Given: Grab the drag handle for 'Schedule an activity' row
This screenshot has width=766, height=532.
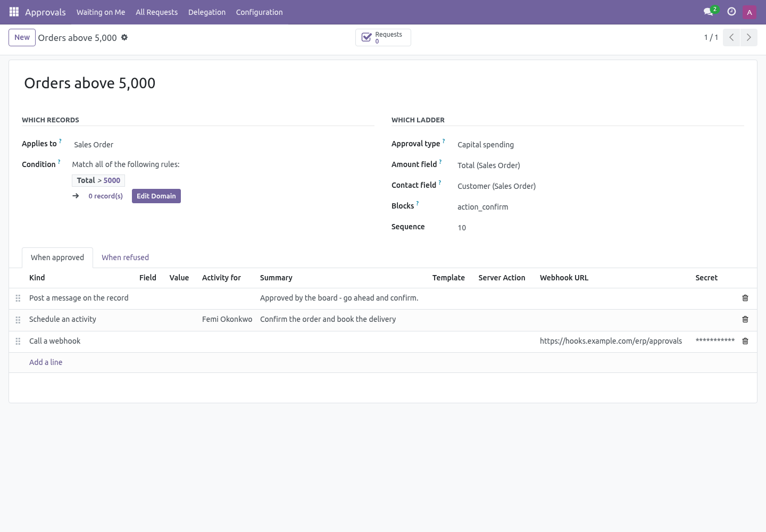Looking at the screenshot, I should pyautogui.click(x=18, y=320).
